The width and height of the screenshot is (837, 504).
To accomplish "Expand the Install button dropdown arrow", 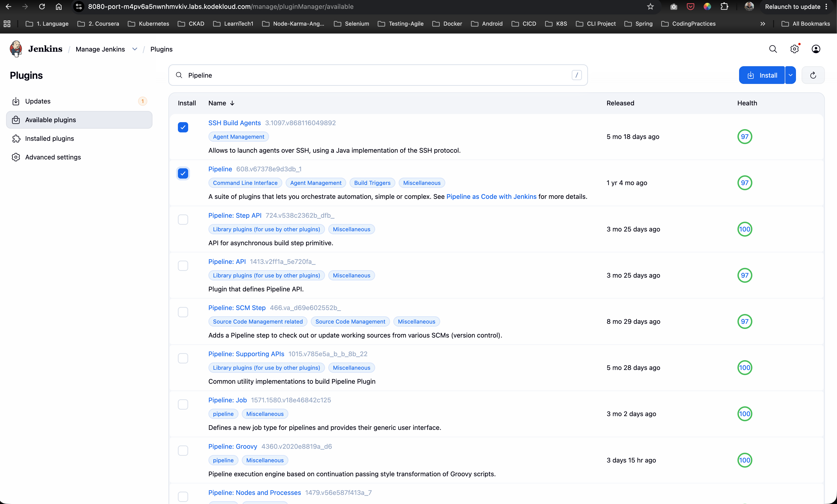I will tap(790, 75).
